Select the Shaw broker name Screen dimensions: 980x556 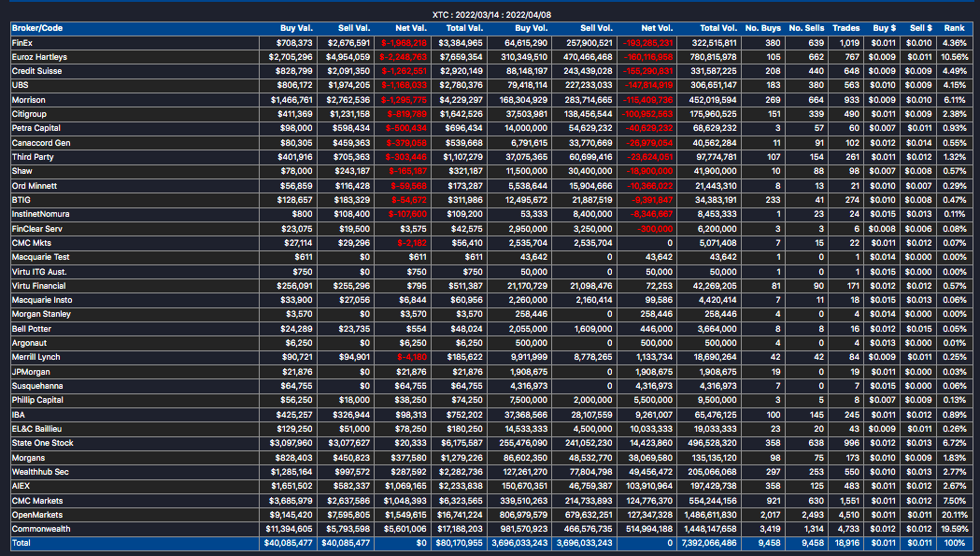pyautogui.click(x=21, y=171)
